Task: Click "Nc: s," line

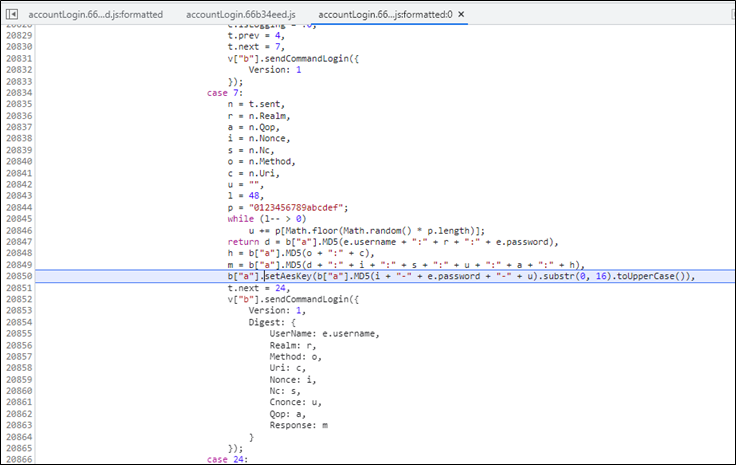Action: (x=285, y=391)
